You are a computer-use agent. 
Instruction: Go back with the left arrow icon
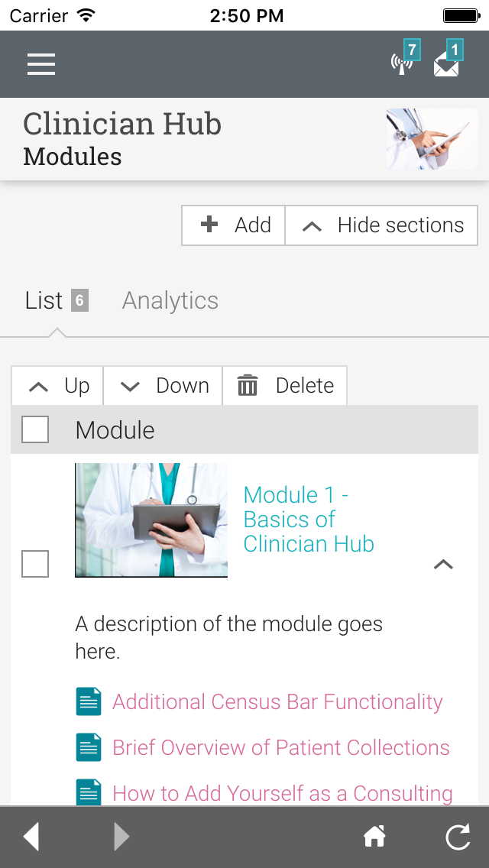[x=31, y=837]
